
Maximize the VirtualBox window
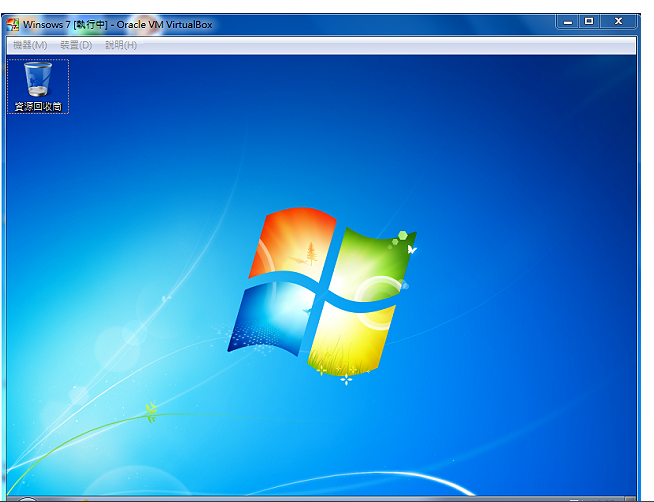(x=589, y=21)
